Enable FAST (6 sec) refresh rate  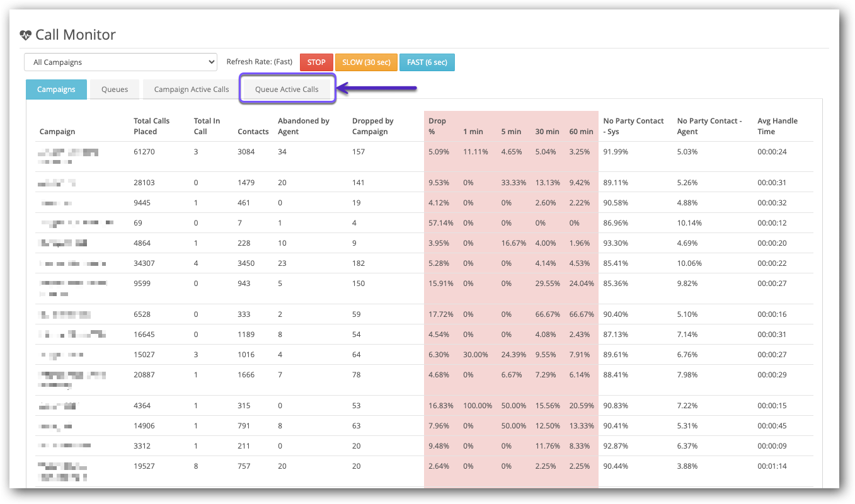pyautogui.click(x=427, y=62)
